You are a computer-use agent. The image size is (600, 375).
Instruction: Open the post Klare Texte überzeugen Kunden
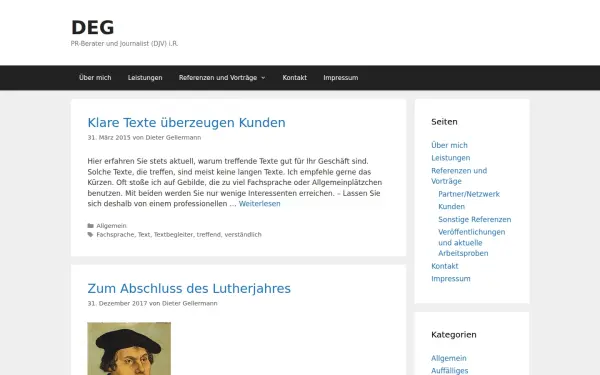(x=186, y=123)
